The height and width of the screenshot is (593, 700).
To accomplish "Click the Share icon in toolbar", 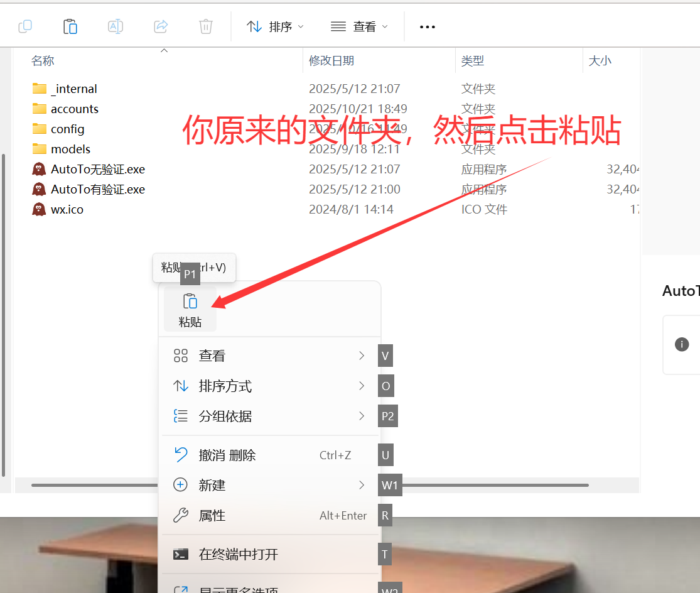I will 161,26.
